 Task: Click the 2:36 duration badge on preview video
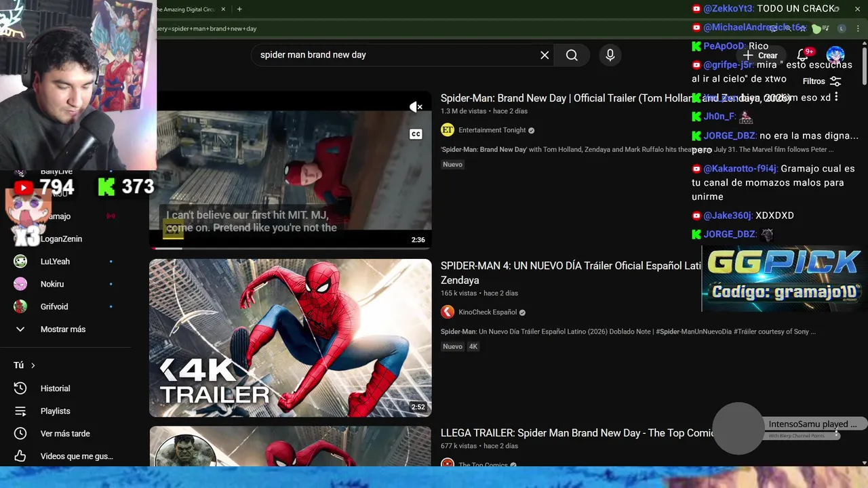[x=418, y=240]
